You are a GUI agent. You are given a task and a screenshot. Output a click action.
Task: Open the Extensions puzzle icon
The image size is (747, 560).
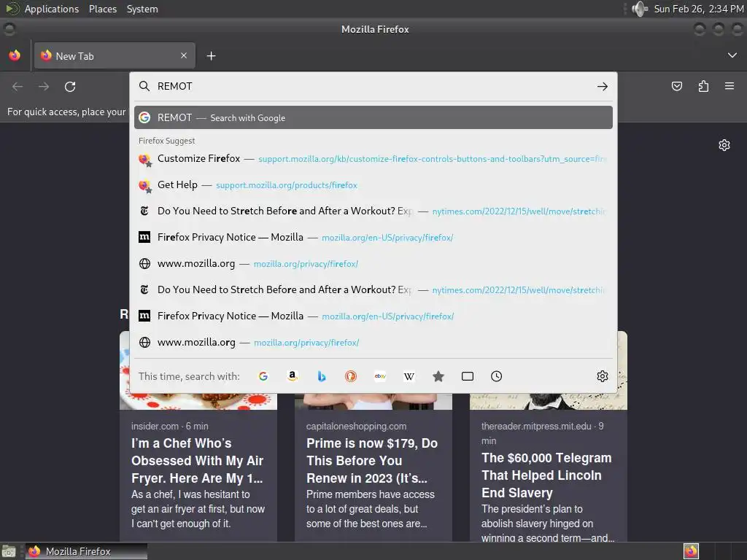tap(703, 86)
